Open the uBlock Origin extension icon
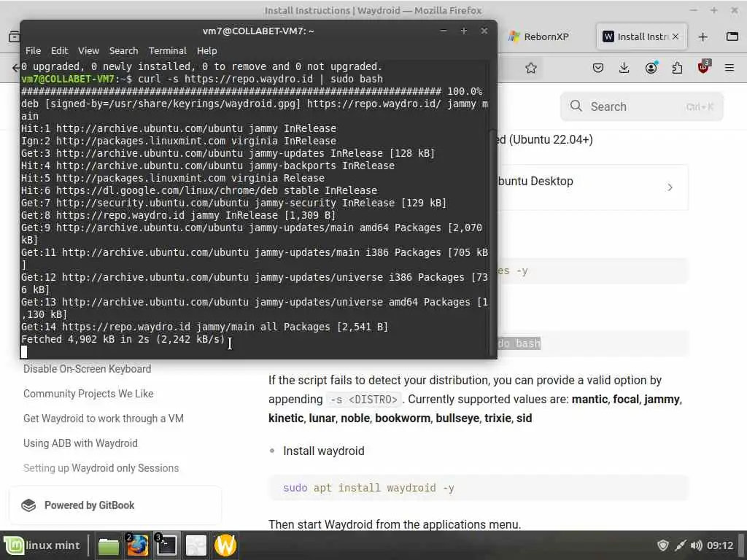The width and height of the screenshot is (747, 560). (x=704, y=67)
